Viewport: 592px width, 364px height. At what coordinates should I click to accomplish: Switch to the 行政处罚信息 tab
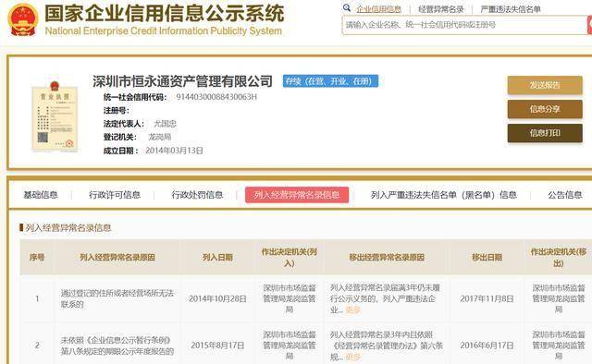click(x=197, y=195)
